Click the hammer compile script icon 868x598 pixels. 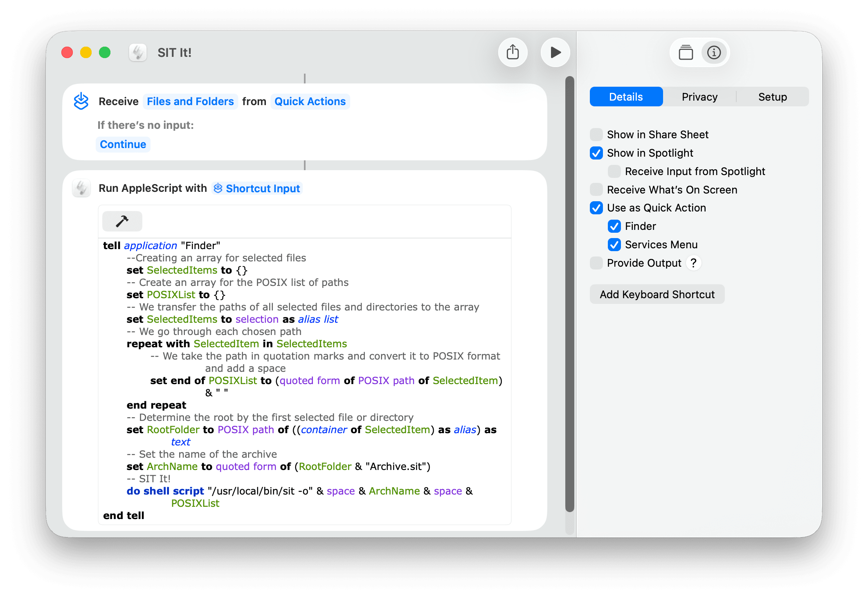pyautogui.click(x=122, y=221)
